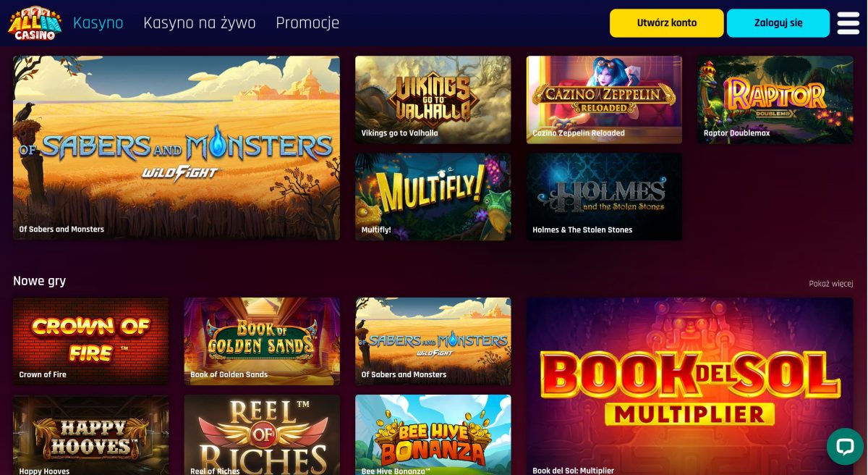
Task: Select the Book del Sol: Multiplier banner
Action: click(690, 386)
